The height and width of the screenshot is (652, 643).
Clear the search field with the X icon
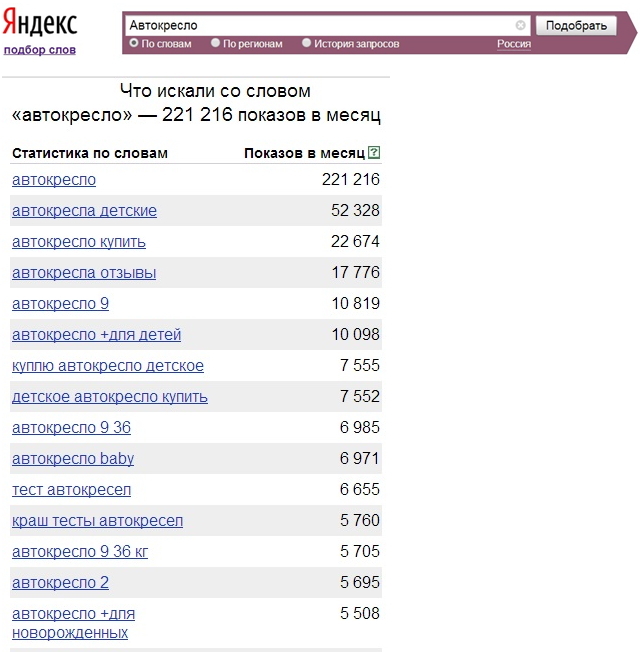coord(520,25)
